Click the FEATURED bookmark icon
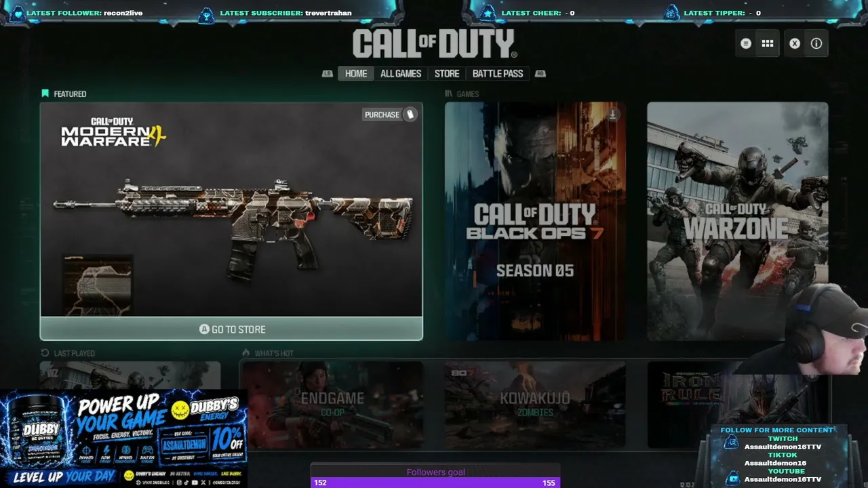The height and width of the screenshot is (488, 868). [x=45, y=94]
